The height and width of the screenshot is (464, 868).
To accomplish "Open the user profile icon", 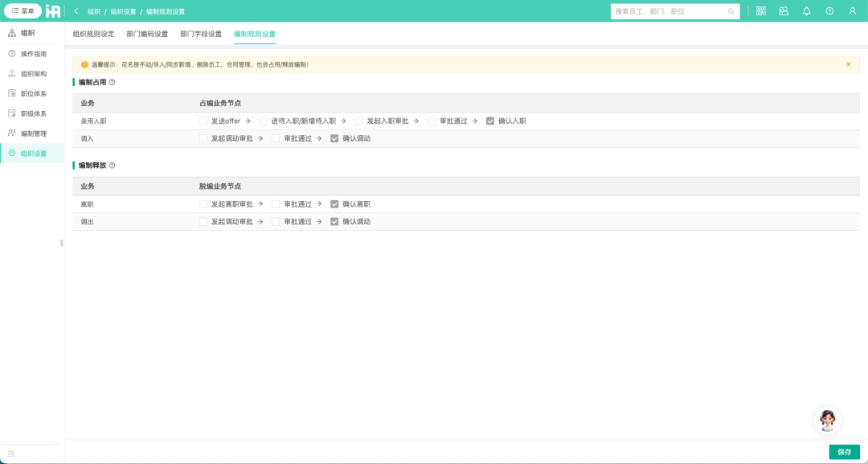I will [x=853, y=11].
